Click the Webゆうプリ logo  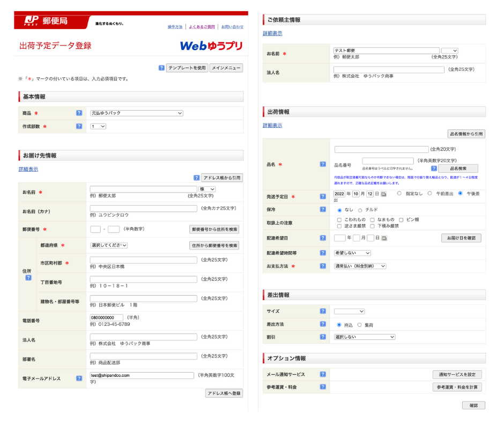(211, 46)
